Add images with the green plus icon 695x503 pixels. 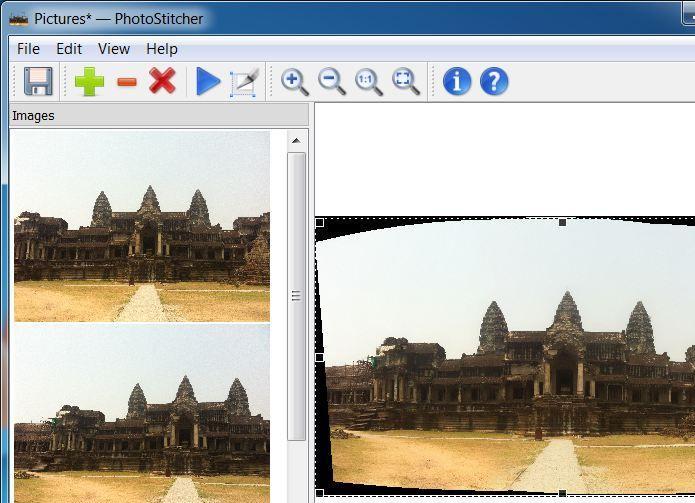89,81
